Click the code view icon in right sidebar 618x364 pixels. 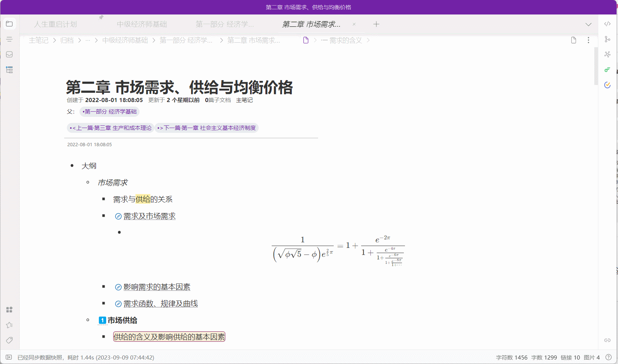608,24
